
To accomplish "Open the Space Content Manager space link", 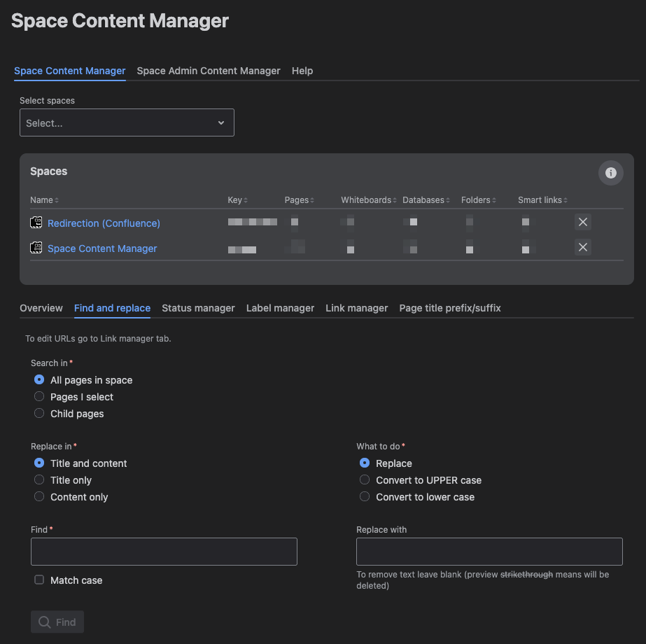I will pyautogui.click(x=102, y=248).
